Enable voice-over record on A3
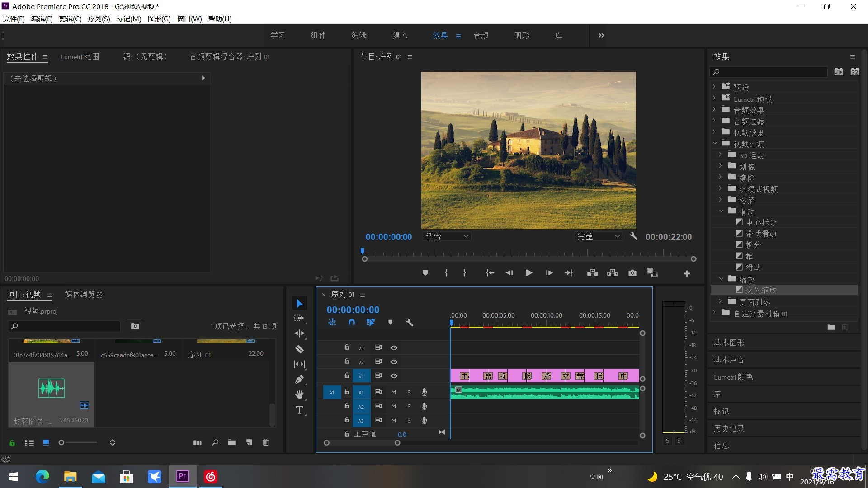The height and width of the screenshot is (488, 868). 424,420
